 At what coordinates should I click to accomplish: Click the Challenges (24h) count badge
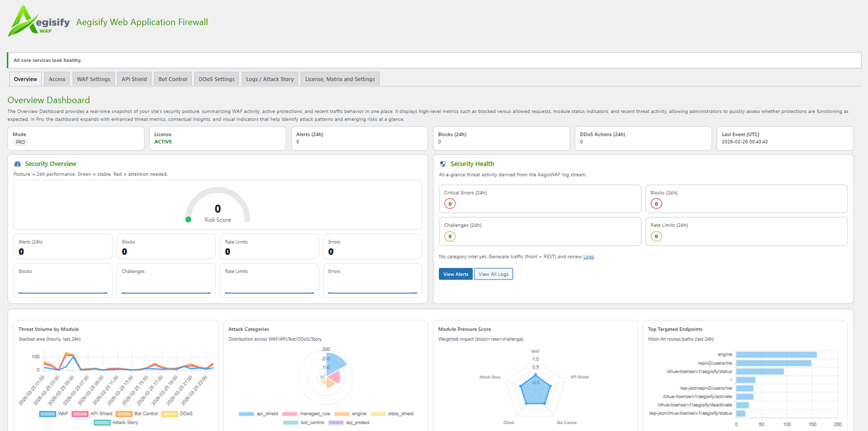point(450,237)
